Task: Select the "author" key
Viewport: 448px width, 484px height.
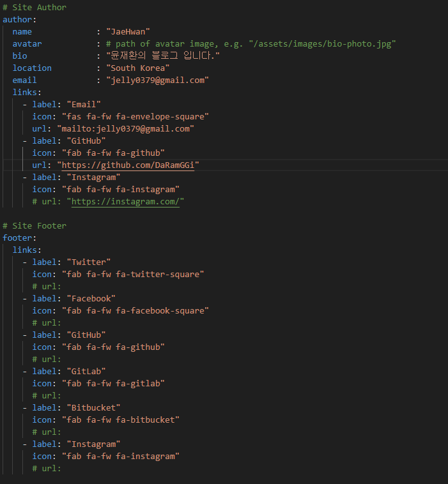Action: 17,19
